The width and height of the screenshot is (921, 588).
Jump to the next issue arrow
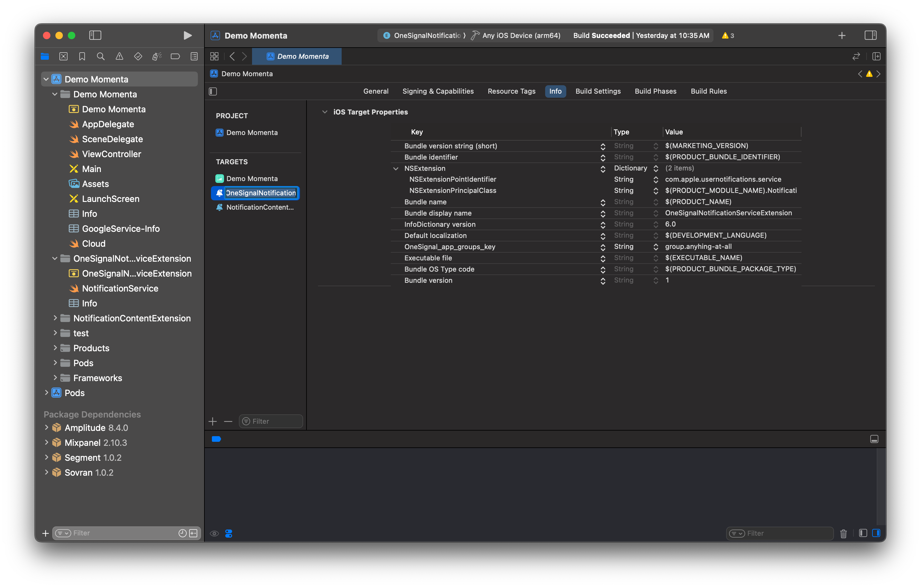coord(878,74)
